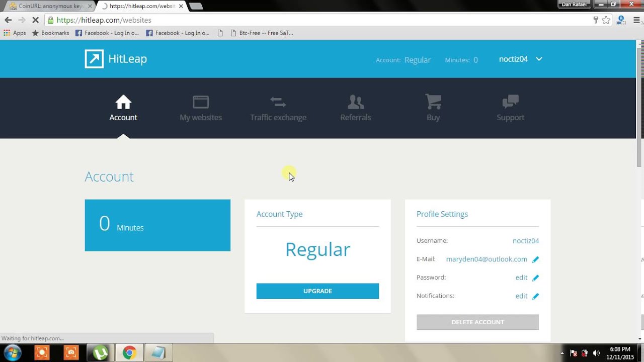This screenshot has height=362, width=644.
Task: Click the blue extension icon in toolbar
Action: (x=621, y=20)
